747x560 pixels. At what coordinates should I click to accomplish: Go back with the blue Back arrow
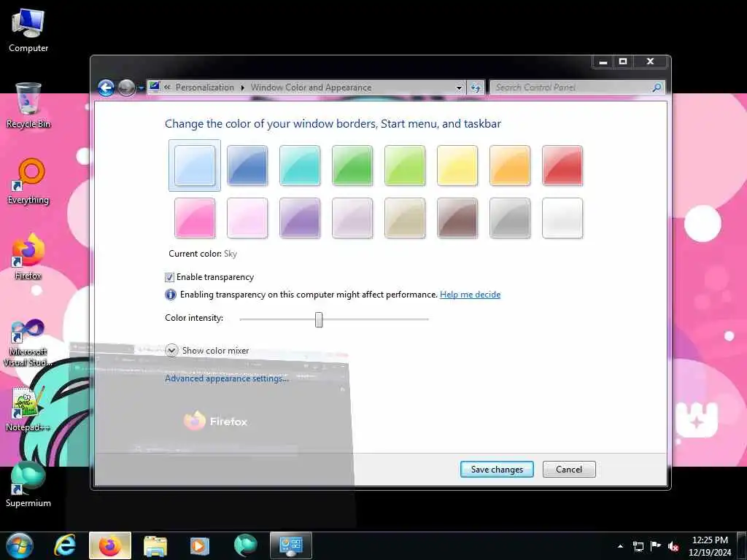107,87
